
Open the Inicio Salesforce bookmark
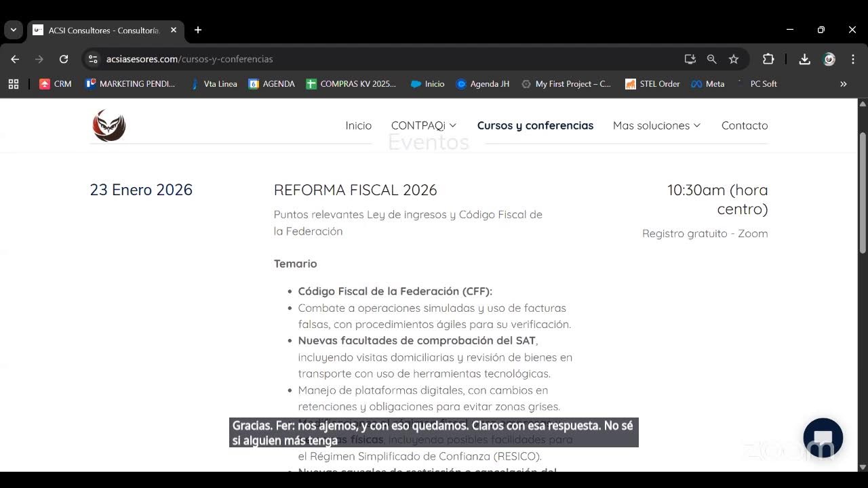(428, 84)
